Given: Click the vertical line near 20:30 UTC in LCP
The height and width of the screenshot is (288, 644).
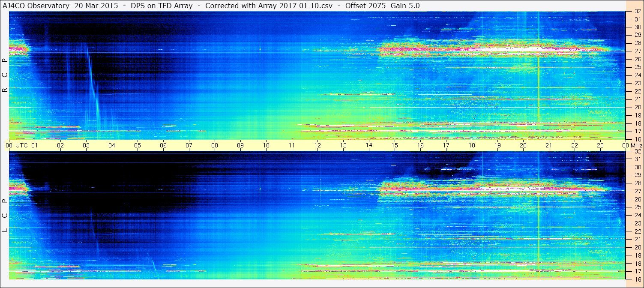Looking at the screenshot, I should click(x=538, y=214).
